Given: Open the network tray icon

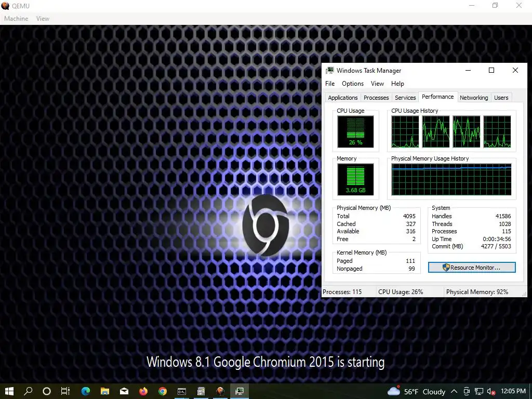Looking at the screenshot, I should (x=478, y=392).
